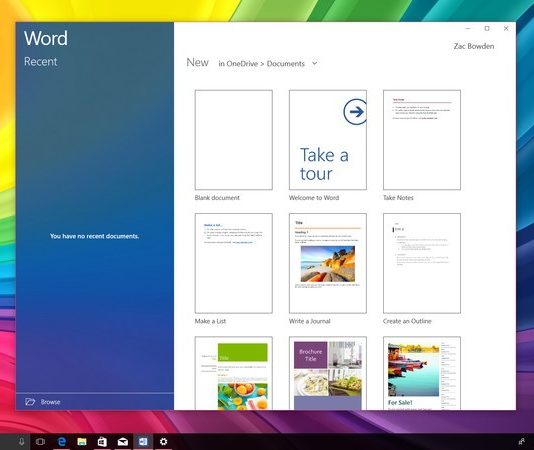534x450 pixels.
Task: Click the 'Create an Outline' label
Action: click(x=407, y=321)
